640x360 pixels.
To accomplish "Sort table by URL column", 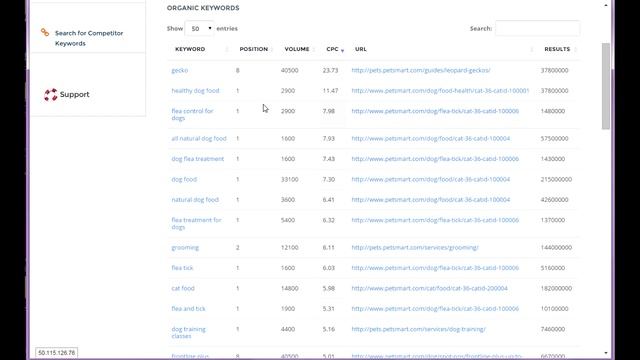I will point(361,49).
